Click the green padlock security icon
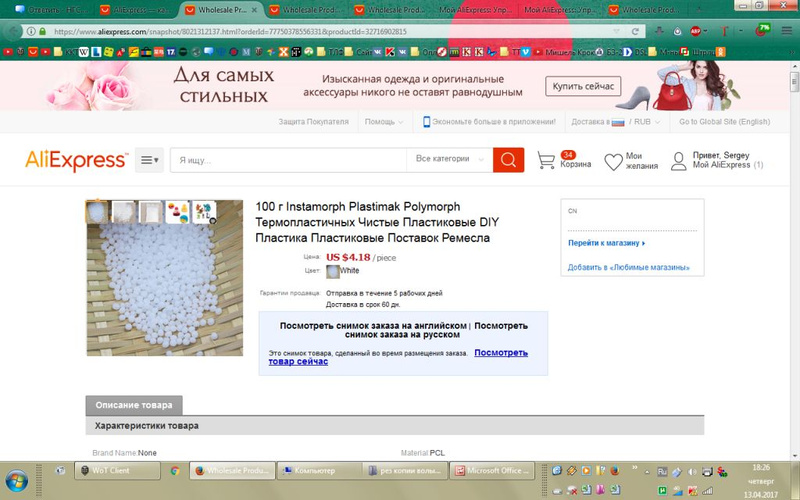The height and width of the screenshot is (500, 800). click(x=43, y=32)
